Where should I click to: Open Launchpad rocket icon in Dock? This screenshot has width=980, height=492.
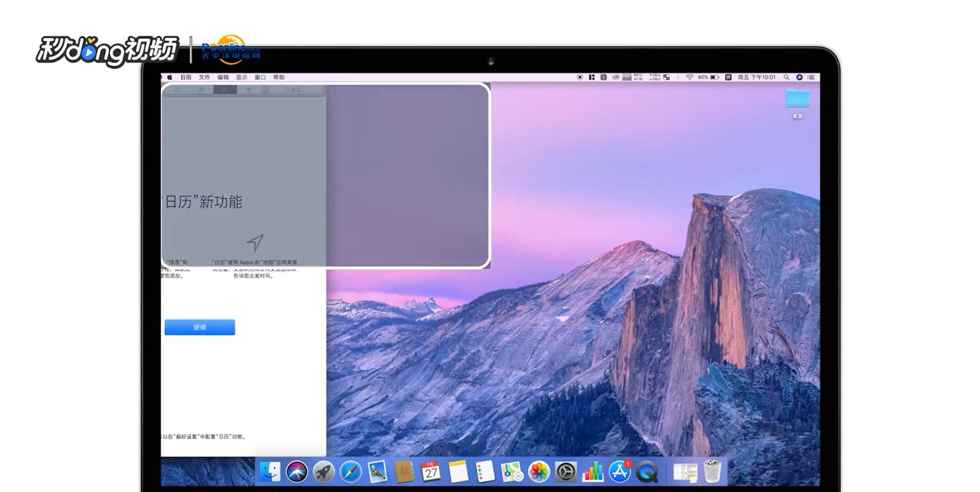[324, 471]
